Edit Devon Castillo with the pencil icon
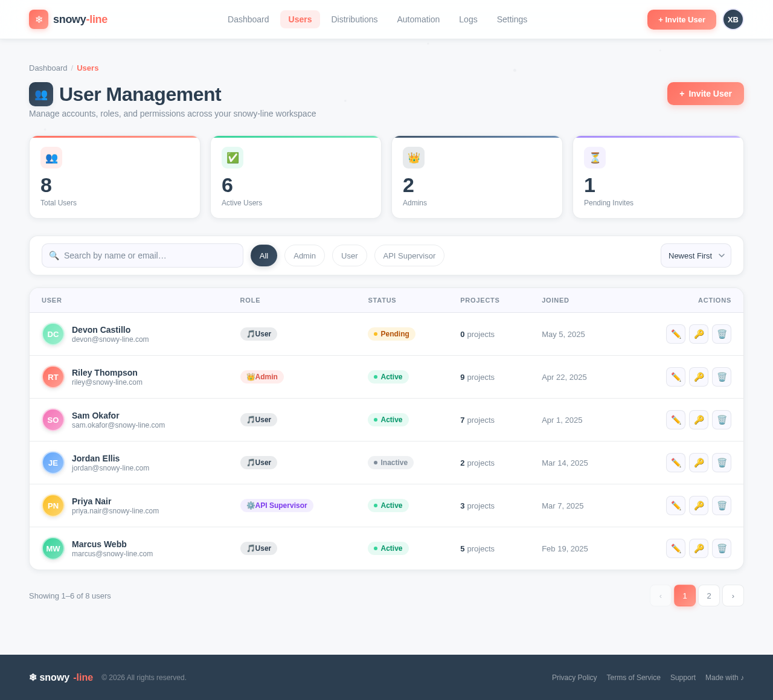 click(675, 334)
